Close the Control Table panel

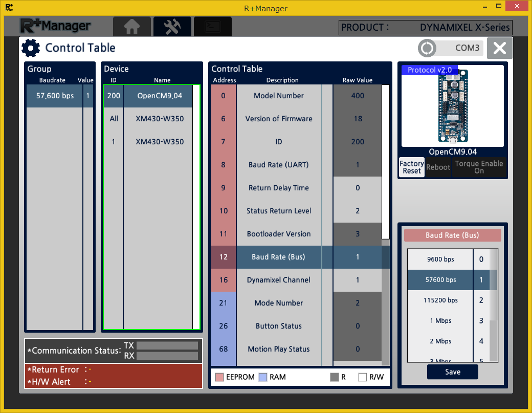pos(499,48)
